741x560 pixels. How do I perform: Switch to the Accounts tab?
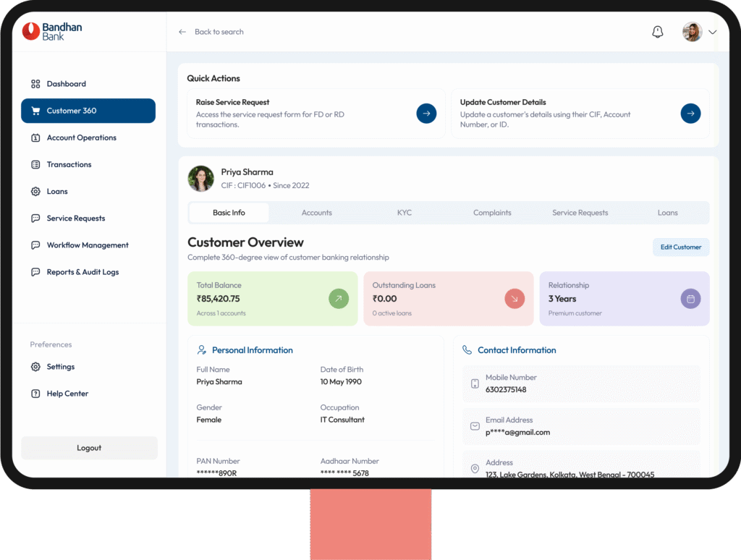coord(316,213)
